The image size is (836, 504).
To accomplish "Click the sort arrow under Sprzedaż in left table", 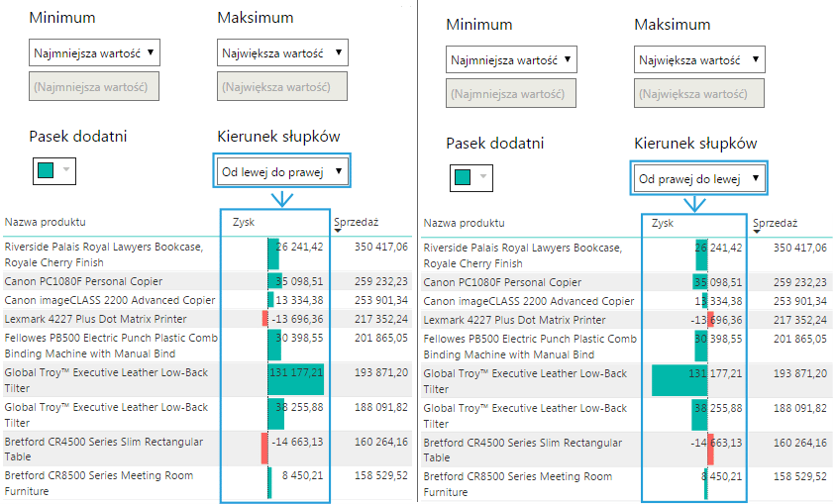I will pos(339,231).
